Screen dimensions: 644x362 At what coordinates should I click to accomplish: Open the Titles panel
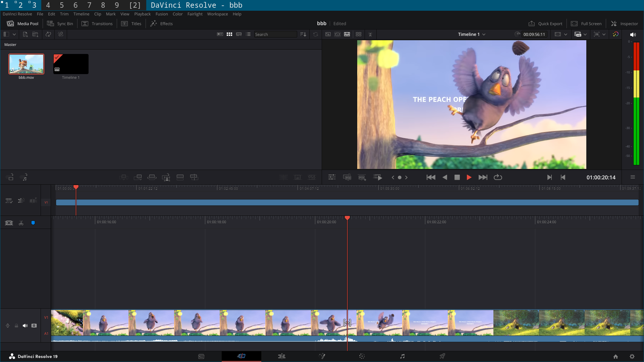pos(131,23)
